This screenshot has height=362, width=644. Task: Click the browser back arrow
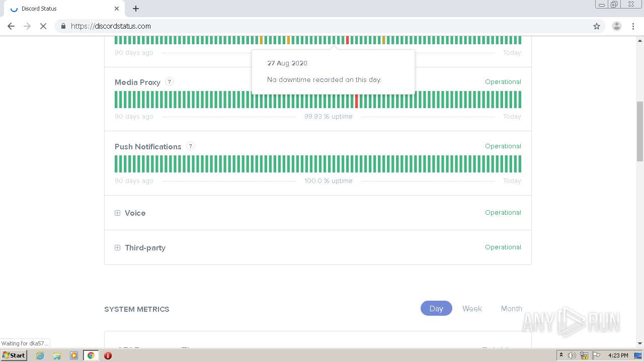tap(11, 26)
